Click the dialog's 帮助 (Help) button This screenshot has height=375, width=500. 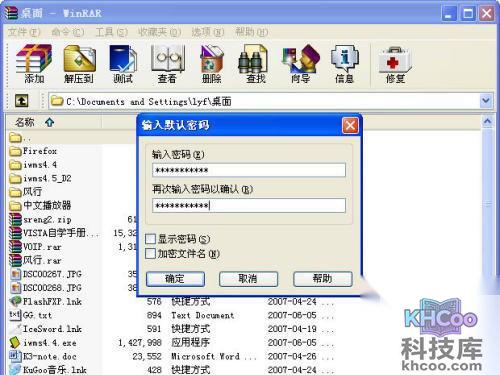(323, 279)
